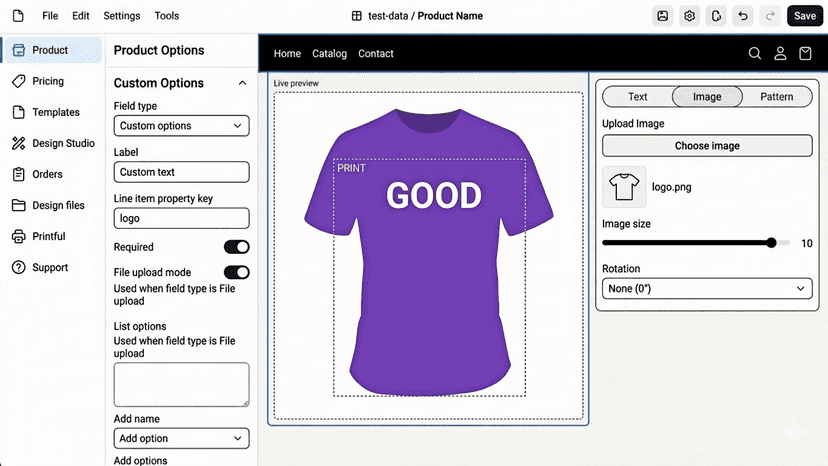Switch to the Pattern tab
The width and height of the screenshot is (828, 466).
pyautogui.click(x=776, y=97)
